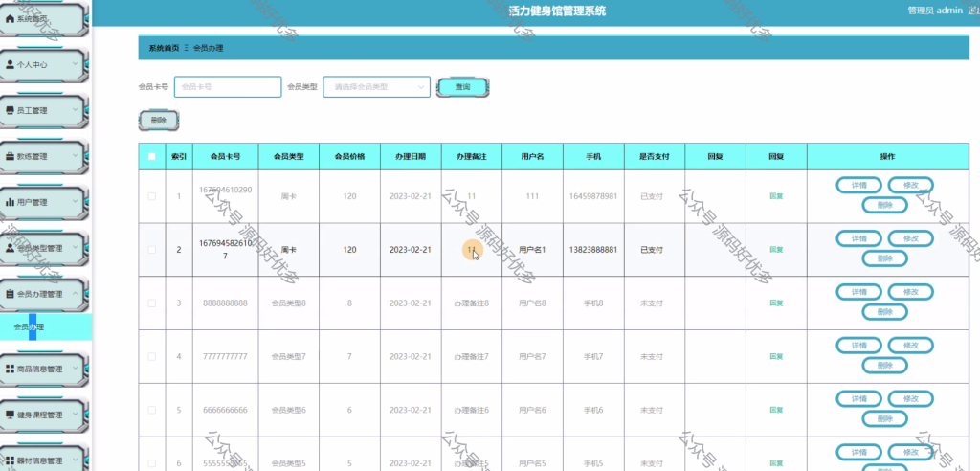This screenshot has height=471, width=980.
Task: Click the person icon beside 个人中心
Action: pyautogui.click(x=10, y=64)
